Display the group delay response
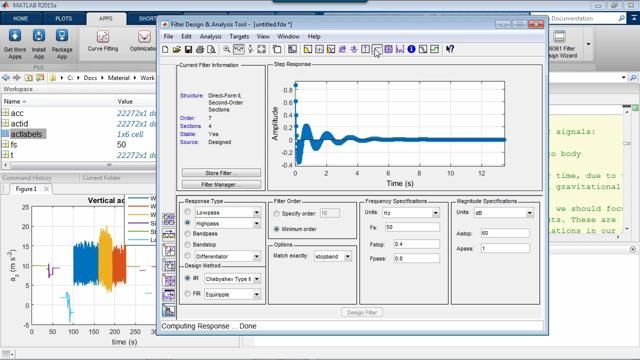The height and width of the screenshot is (360, 640). tap(342, 49)
